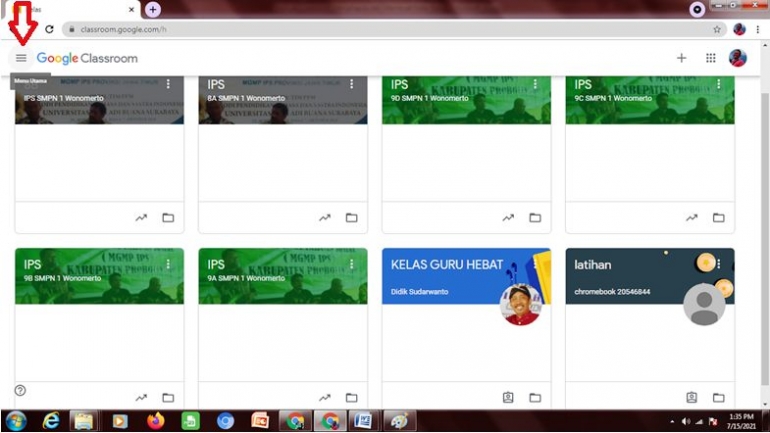Open gradebook icon on 9C SMPN 1 Wonomerto card
Viewport: 770px width, 433px height.
(x=692, y=217)
